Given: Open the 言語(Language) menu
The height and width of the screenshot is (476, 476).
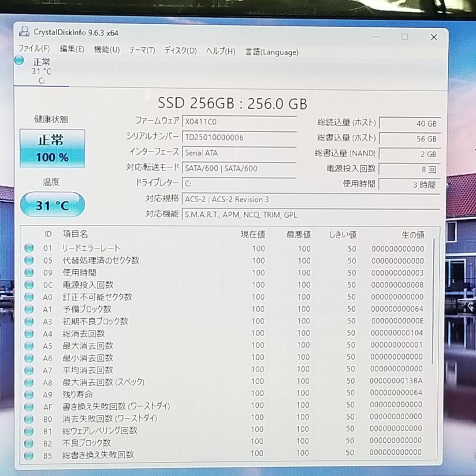Looking at the screenshot, I should tap(271, 52).
